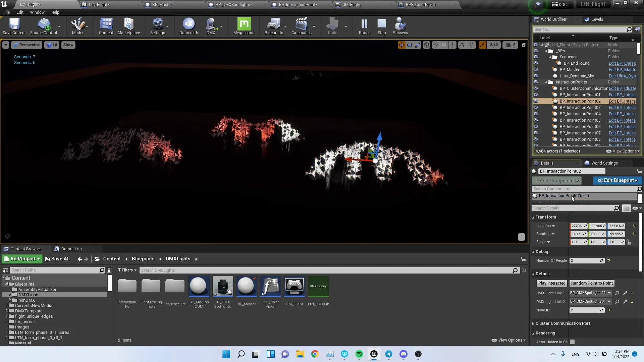Viewport: 644px width, 362px height.
Task: Click DMX toolbar icon
Action: [211, 26]
